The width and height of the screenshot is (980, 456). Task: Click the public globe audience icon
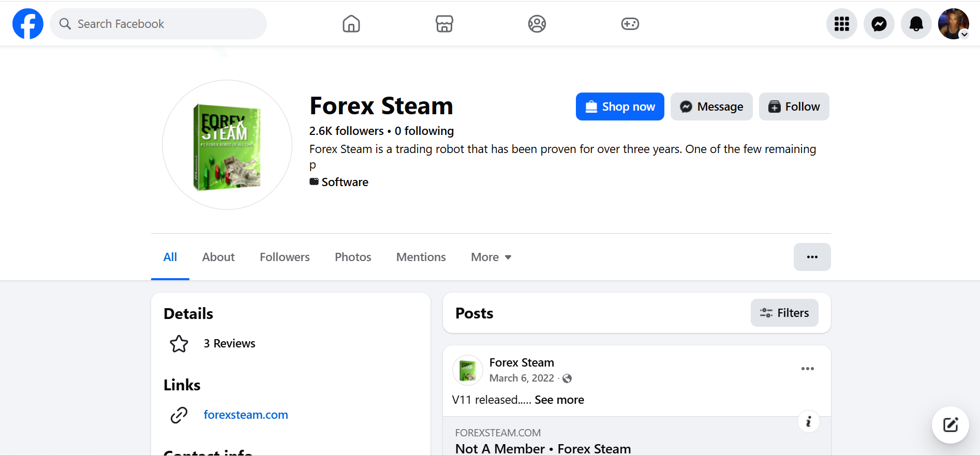(567, 378)
